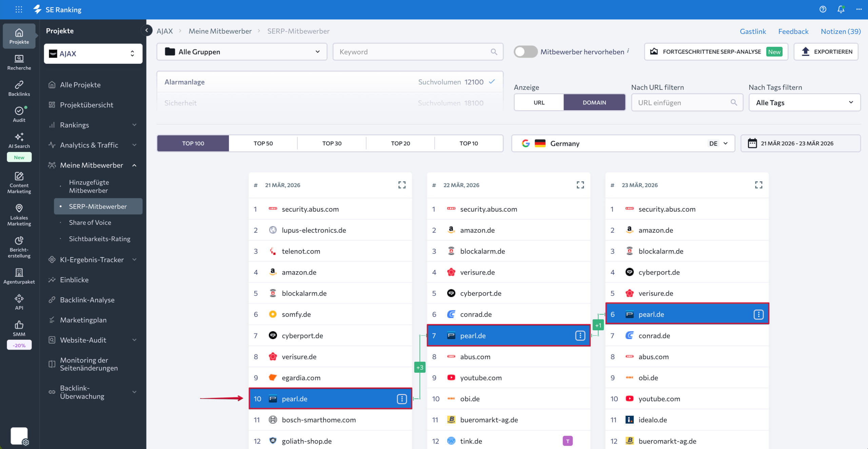The image size is (868, 449).
Task: Open the Germany search engine dropdown
Action: click(725, 143)
